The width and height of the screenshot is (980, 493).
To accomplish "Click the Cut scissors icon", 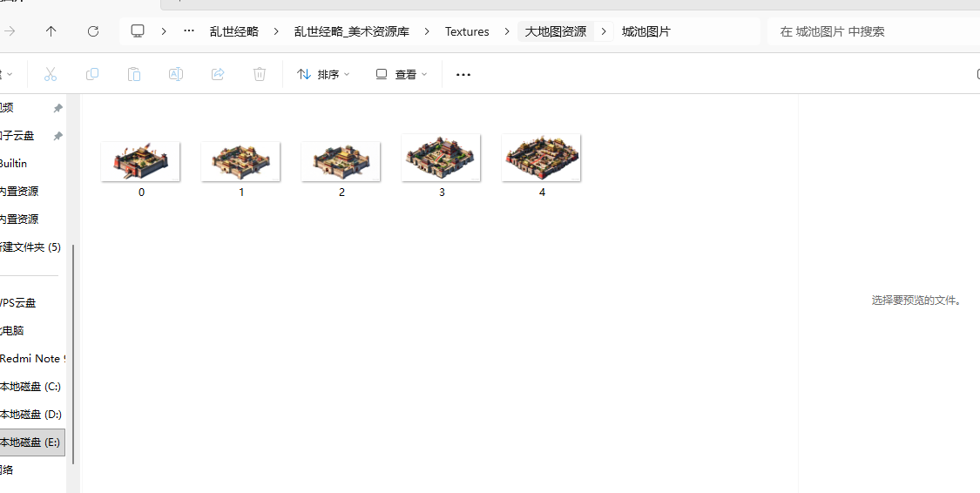I will (x=51, y=74).
